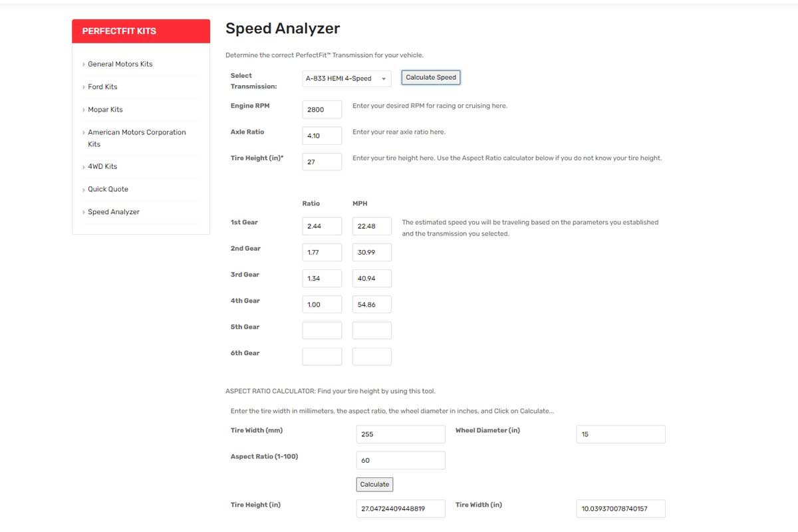
Task: Click the Axle Ratio input field
Action: coord(322,136)
